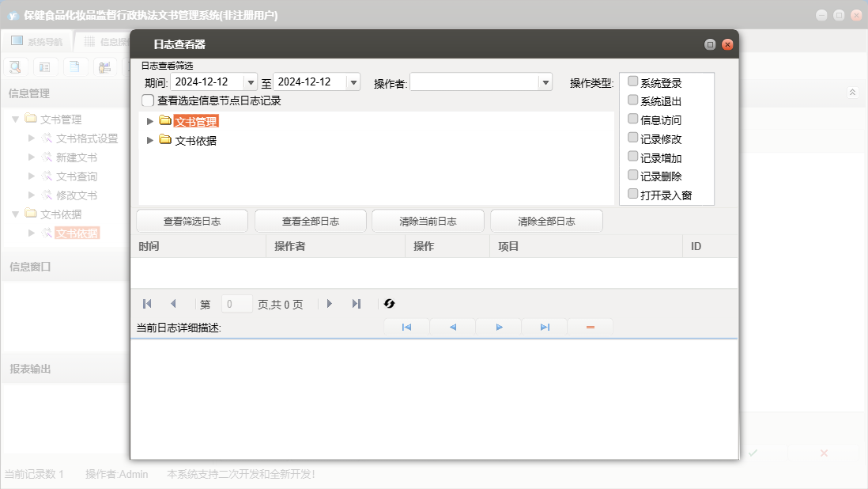Toggle 查看选定信息节点日志记录 checkbox
Screen dimensions: 868x489
coord(148,100)
